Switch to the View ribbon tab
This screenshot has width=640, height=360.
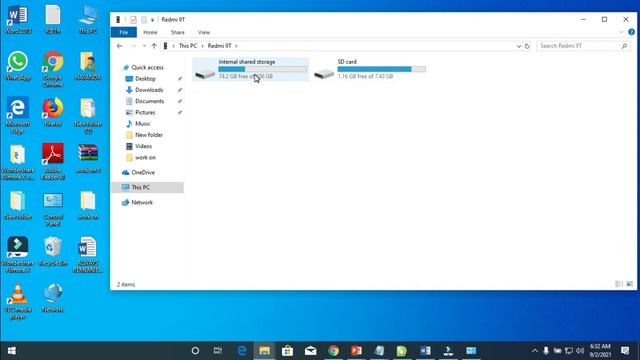click(x=204, y=32)
